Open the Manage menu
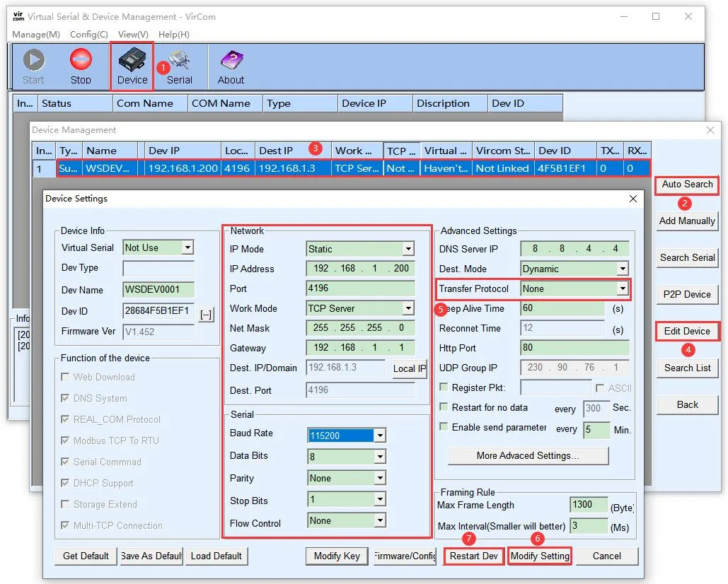 point(35,34)
